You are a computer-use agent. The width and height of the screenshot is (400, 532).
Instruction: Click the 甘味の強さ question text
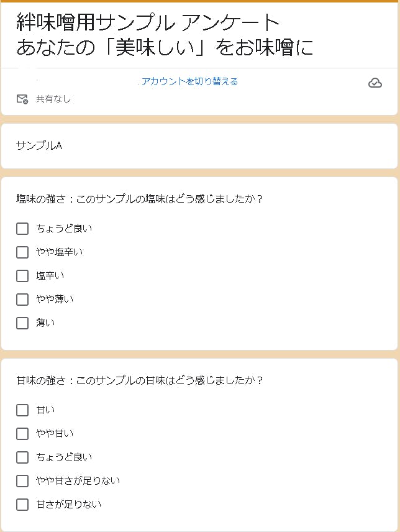click(140, 380)
